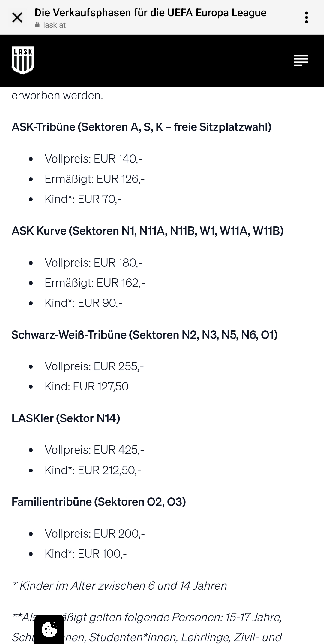Tap the padlock site security icon
Viewport: 324px width, 644px height.
coord(37,25)
